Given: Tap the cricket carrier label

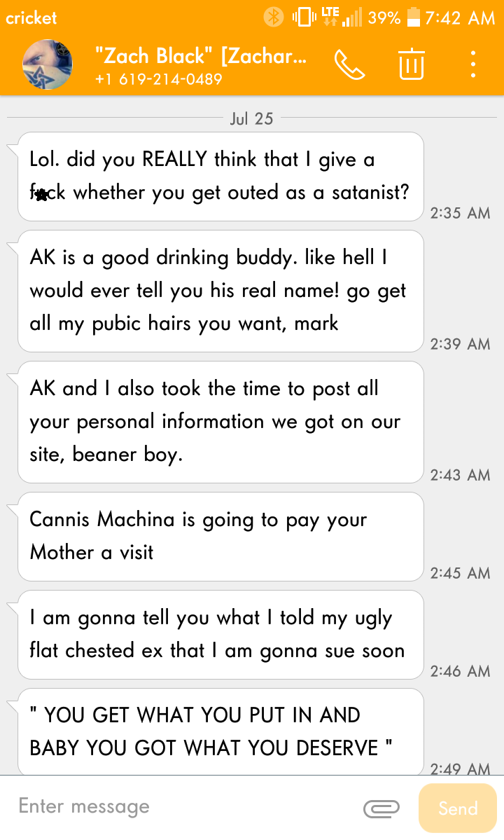Looking at the screenshot, I should pos(31,18).
